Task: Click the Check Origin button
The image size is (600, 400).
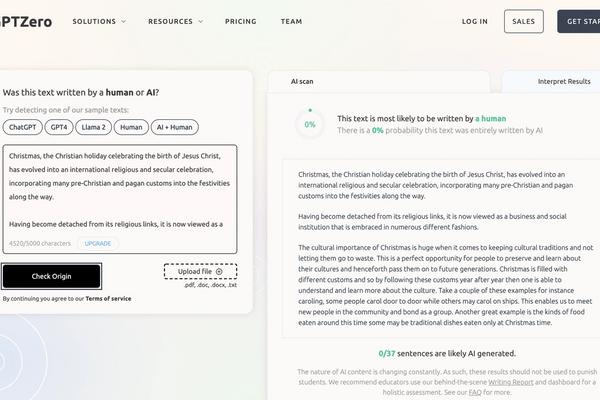Action: [x=51, y=276]
